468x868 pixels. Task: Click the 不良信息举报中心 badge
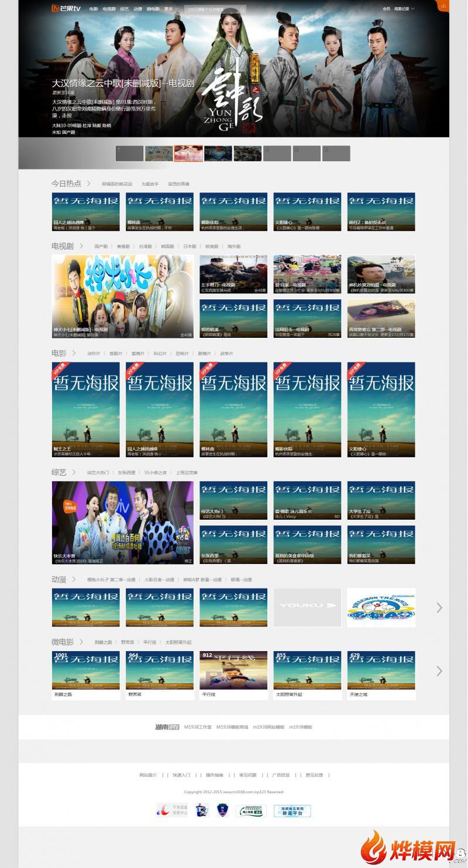coord(173,811)
